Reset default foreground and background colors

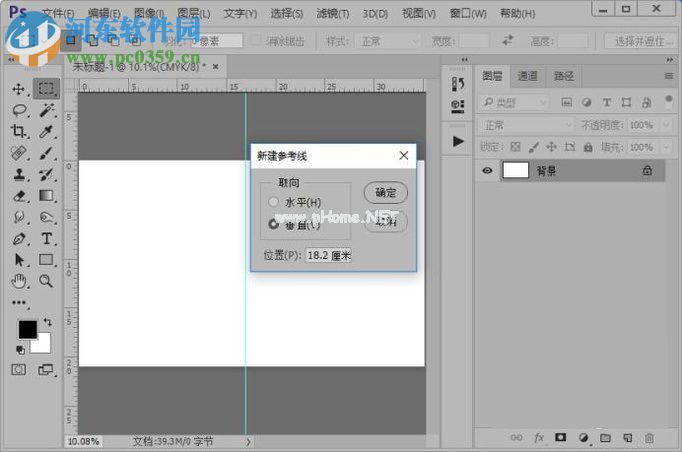click(x=20, y=349)
